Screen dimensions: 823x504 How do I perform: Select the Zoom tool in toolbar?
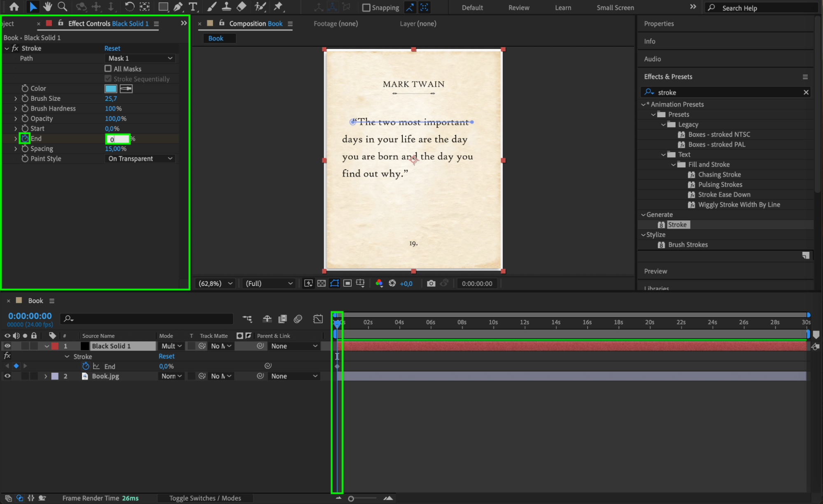click(x=63, y=7)
